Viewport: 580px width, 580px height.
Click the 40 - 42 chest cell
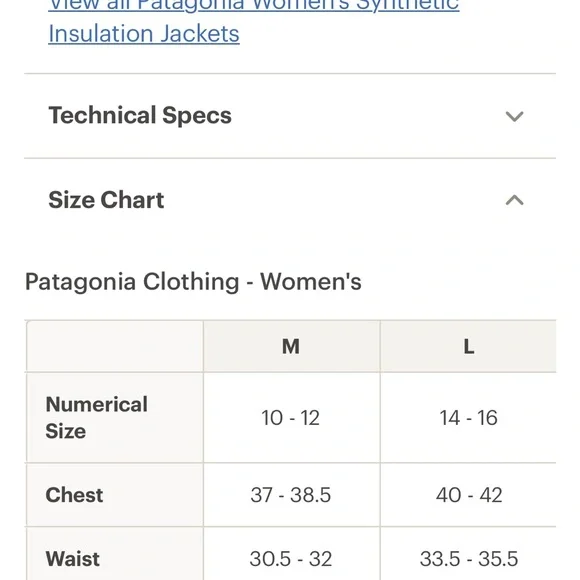(468, 495)
